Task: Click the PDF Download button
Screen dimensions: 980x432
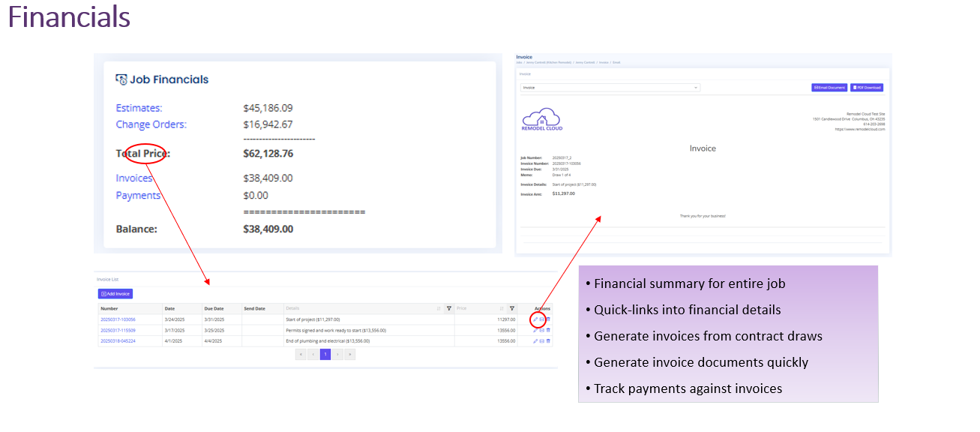Action: pyautogui.click(x=867, y=88)
